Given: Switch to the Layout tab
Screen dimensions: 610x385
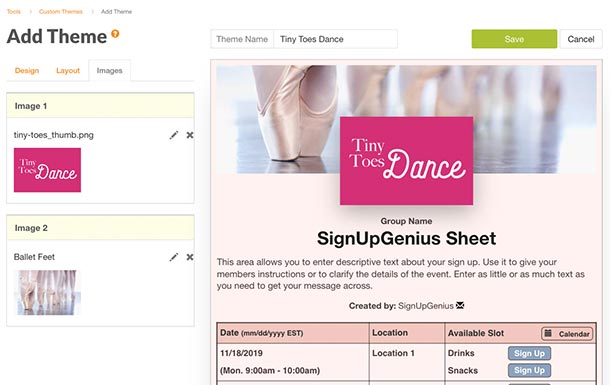Looking at the screenshot, I should click(68, 70).
